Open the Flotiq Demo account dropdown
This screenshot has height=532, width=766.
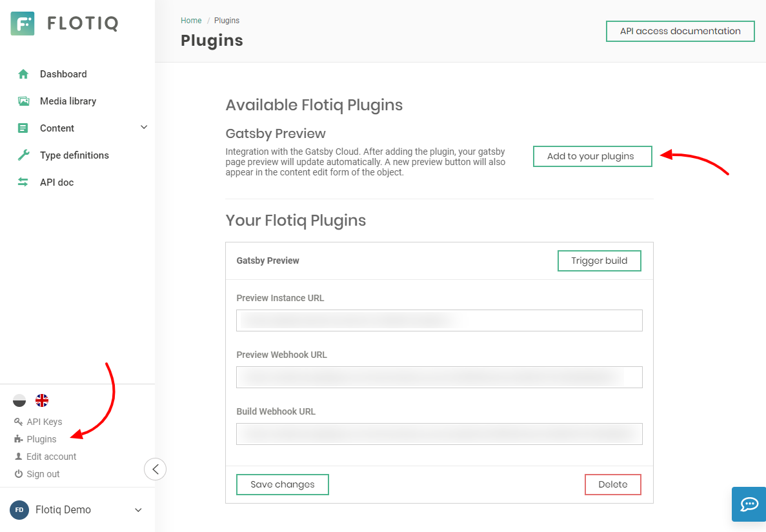138,510
